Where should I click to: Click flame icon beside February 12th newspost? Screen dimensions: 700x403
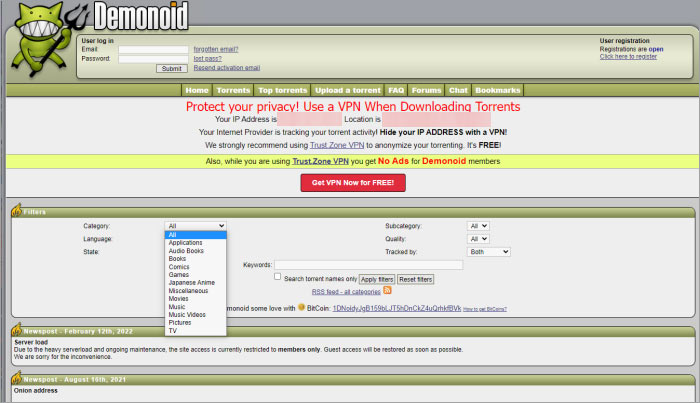pos(17,330)
